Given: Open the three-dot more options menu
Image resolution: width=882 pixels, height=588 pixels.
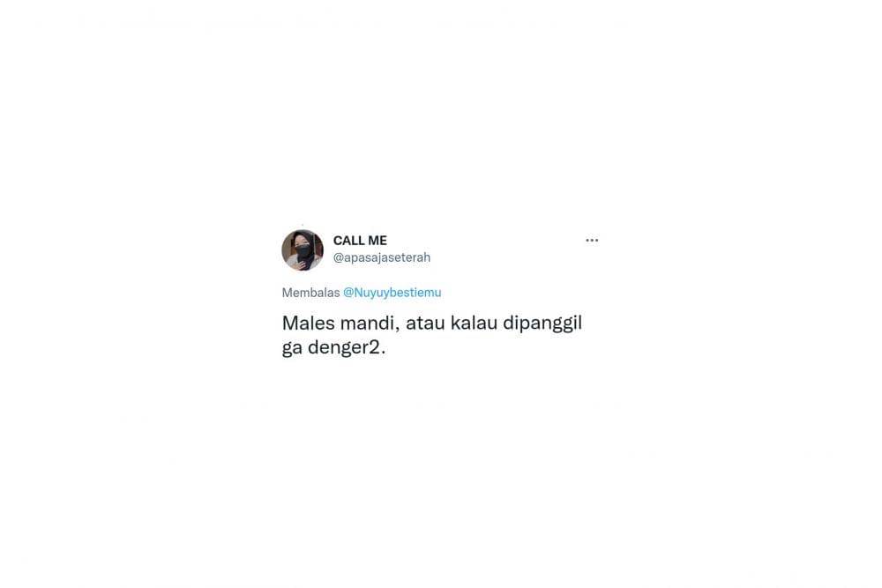Looking at the screenshot, I should pyautogui.click(x=592, y=241).
